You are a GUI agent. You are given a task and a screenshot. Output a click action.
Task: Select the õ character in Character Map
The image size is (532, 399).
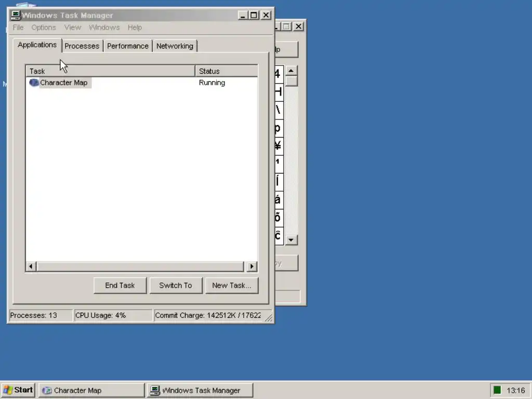tap(278, 218)
